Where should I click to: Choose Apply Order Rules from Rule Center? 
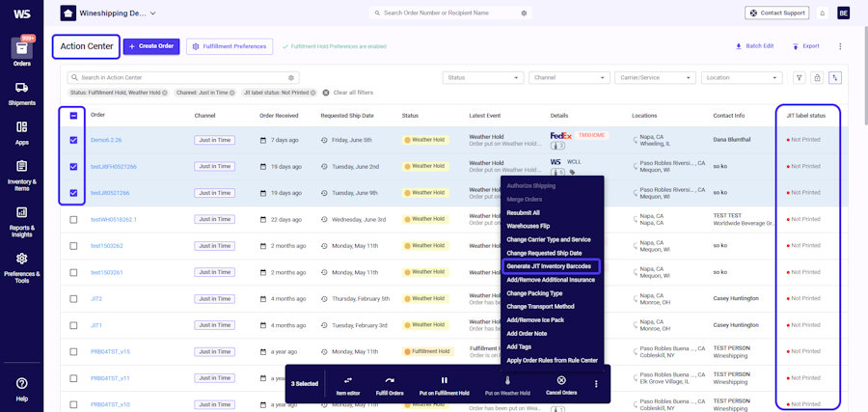click(x=552, y=360)
